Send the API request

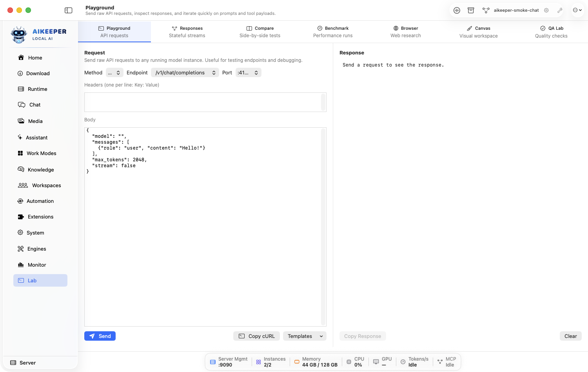(100, 336)
